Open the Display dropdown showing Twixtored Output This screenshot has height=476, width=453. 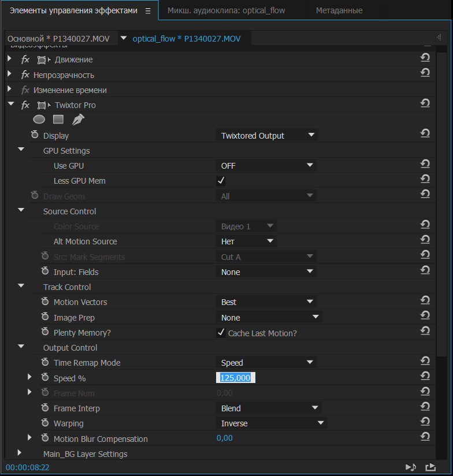[x=267, y=135]
